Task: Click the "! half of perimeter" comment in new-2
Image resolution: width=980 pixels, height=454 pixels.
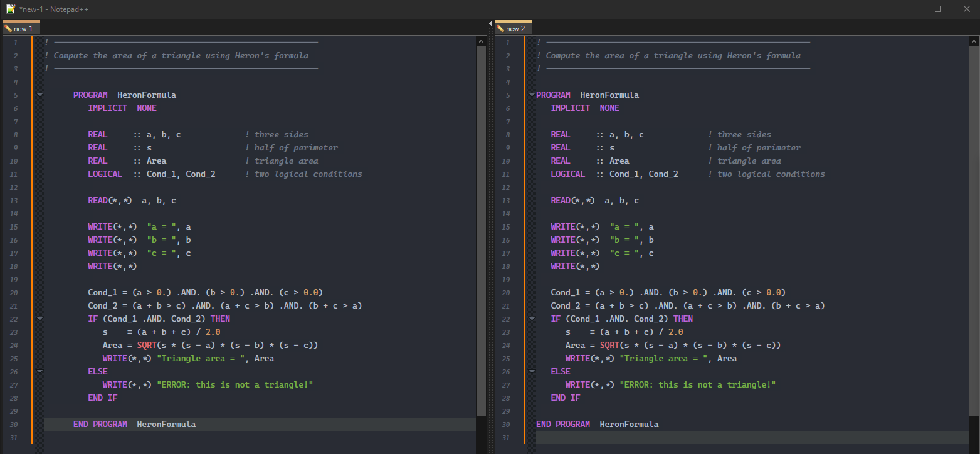Action: (754, 148)
